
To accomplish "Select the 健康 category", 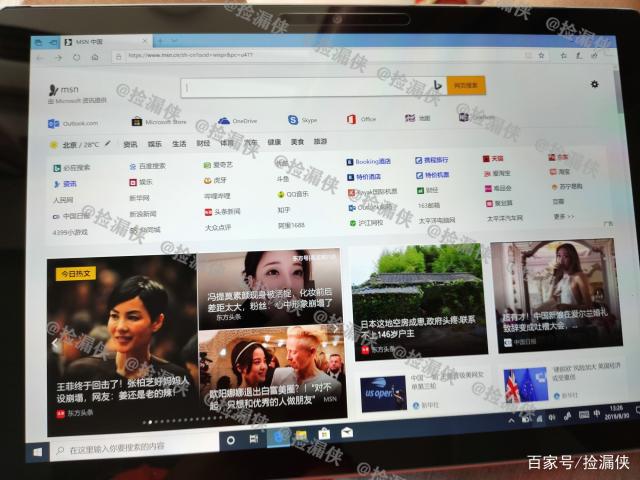I will [274, 142].
